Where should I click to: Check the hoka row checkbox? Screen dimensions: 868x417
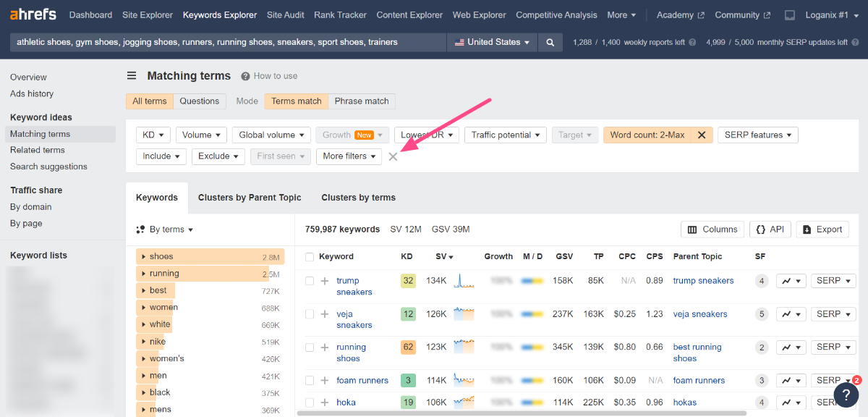tap(310, 403)
